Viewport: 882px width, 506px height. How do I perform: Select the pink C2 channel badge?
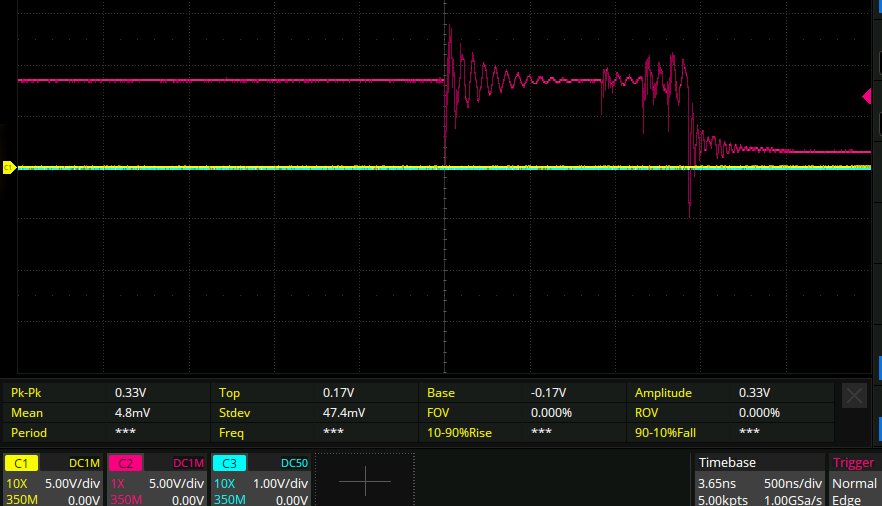(126, 463)
